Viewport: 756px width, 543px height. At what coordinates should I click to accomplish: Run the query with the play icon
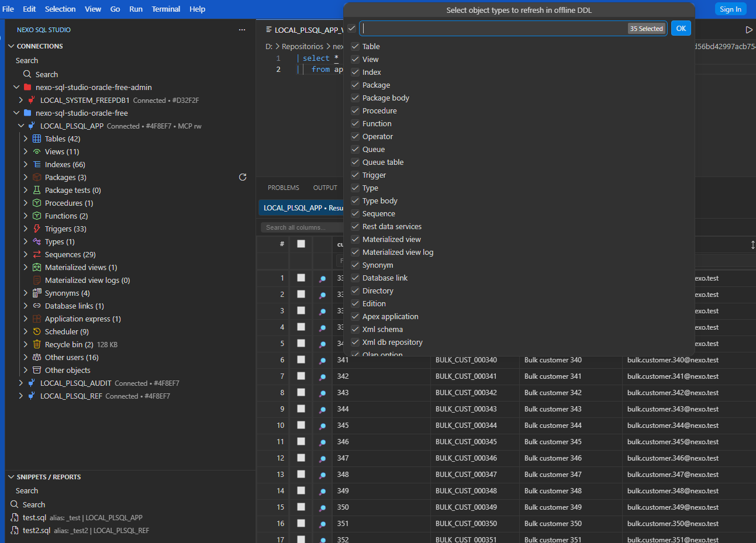(749, 30)
